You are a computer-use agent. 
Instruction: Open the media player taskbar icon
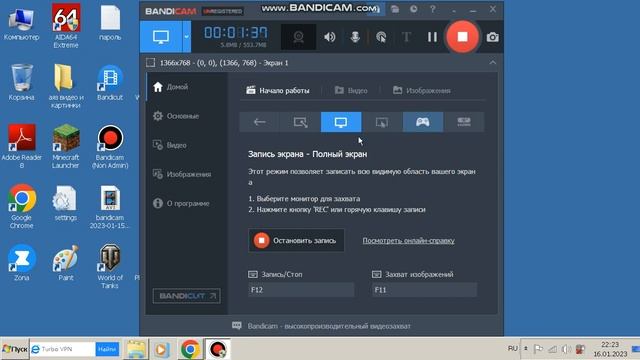pos(162,349)
